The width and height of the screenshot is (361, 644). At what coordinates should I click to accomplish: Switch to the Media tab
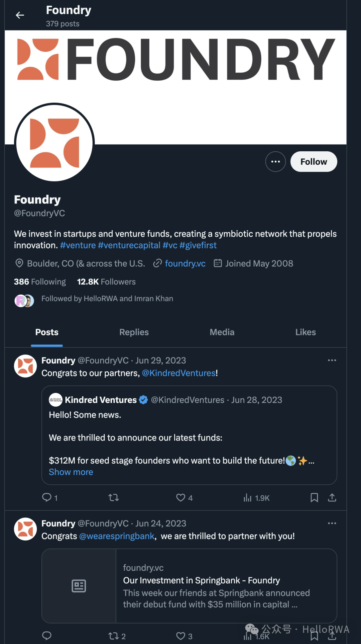222,332
